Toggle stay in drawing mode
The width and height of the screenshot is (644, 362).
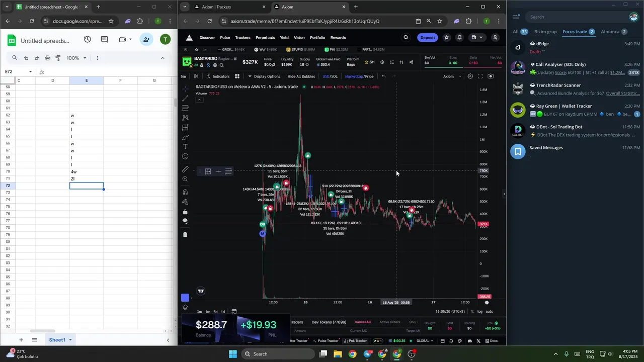(x=185, y=202)
